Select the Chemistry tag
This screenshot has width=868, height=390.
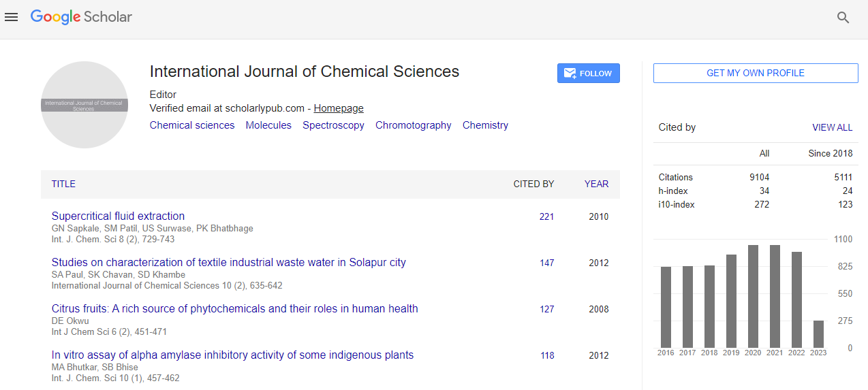485,125
